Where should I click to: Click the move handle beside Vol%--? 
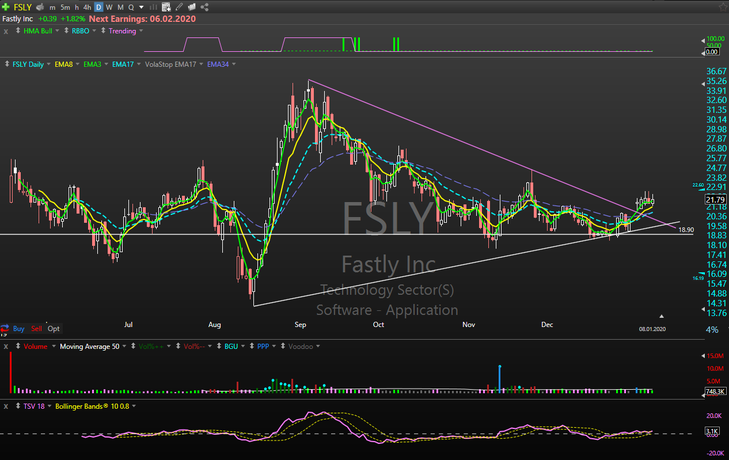click(x=178, y=346)
